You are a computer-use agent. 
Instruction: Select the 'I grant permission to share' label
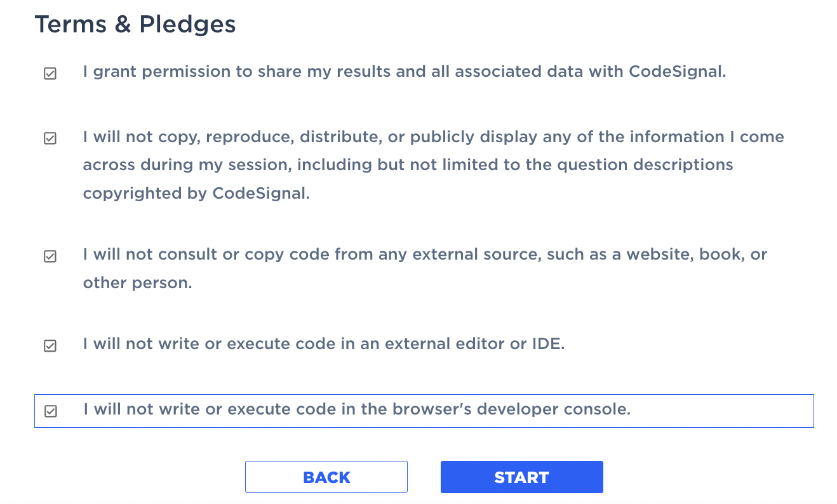point(405,72)
